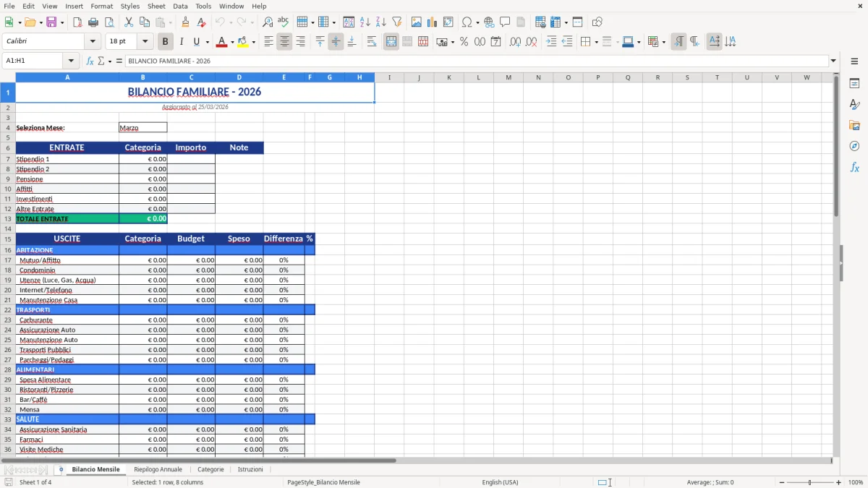Sort descending Z to A

click(x=380, y=22)
